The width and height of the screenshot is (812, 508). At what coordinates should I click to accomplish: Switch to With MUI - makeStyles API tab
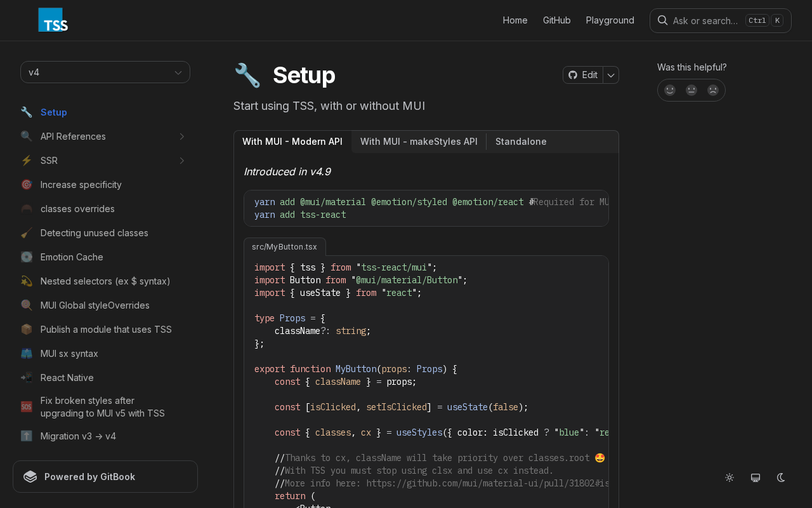tap(419, 142)
